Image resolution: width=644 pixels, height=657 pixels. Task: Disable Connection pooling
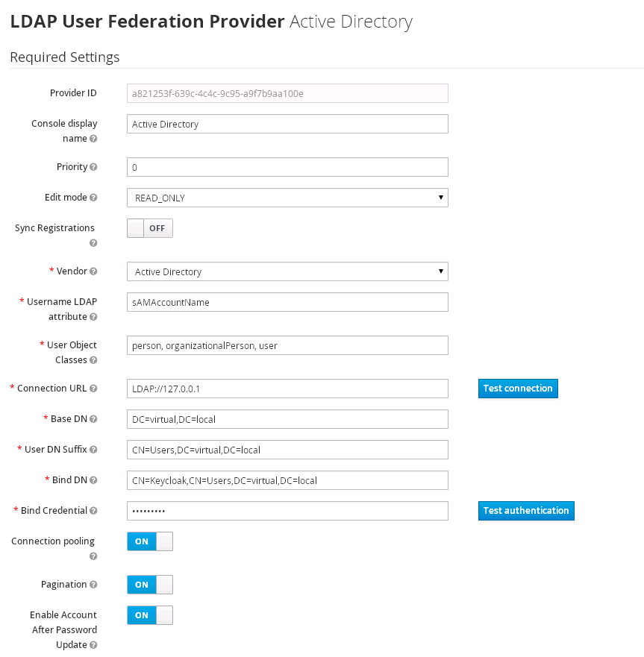149,541
